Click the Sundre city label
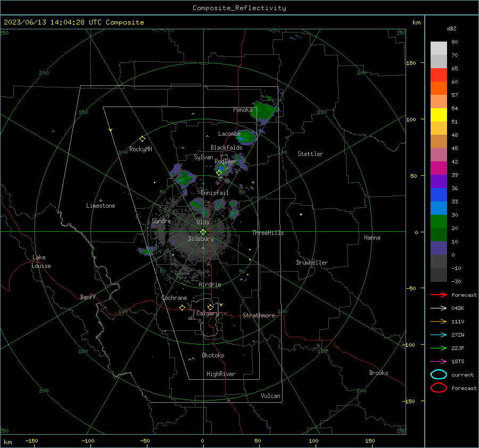The width and height of the screenshot is (479, 448). [161, 221]
